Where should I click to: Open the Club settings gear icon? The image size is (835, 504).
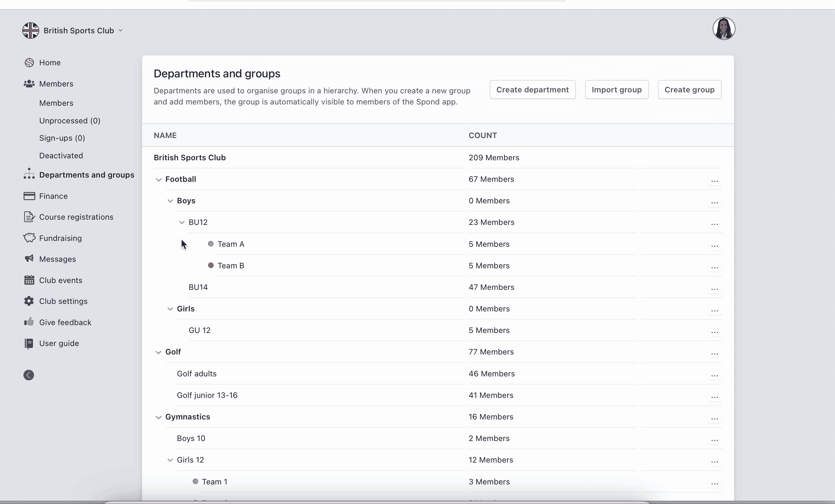coord(29,301)
